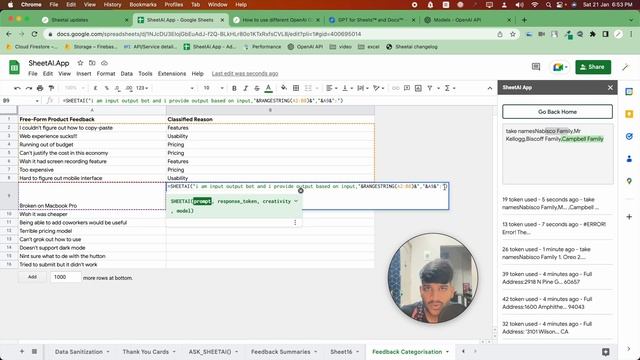Click the Add rows button
640x360 pixels.
tap(32, 277)
